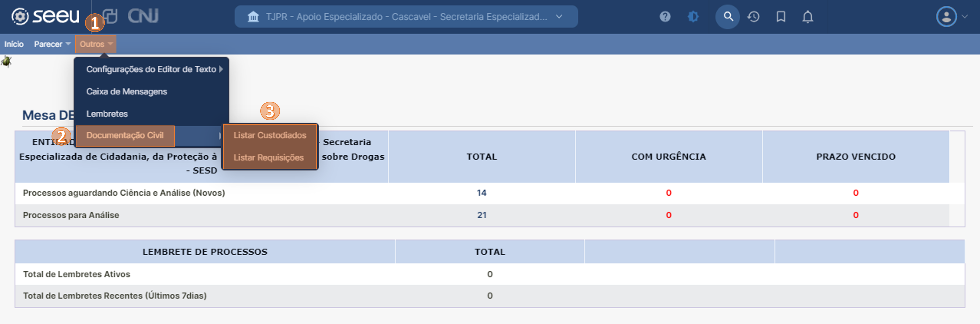Image resolution: width=980 pixels, height=324 pixels.
Task: Click the courthouse icon in unit selector
Action: 253,17
